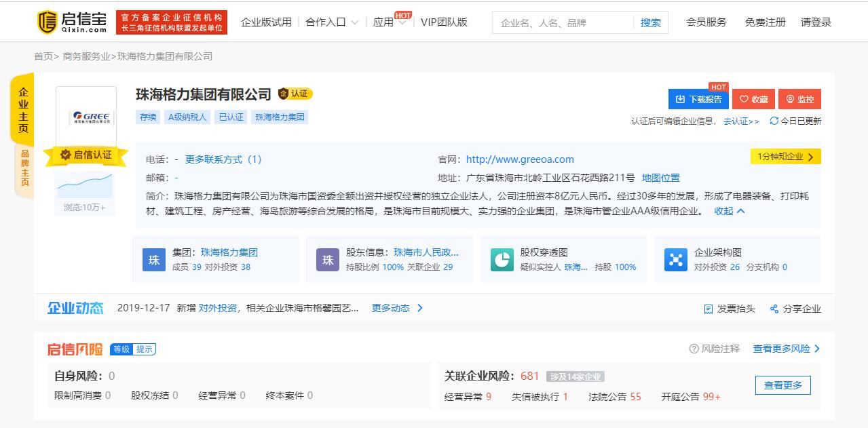The height and width of the screenshot is (428, 868).
Task: Open the 商务服务业 breadcrumb link
Action: point(86,56)
